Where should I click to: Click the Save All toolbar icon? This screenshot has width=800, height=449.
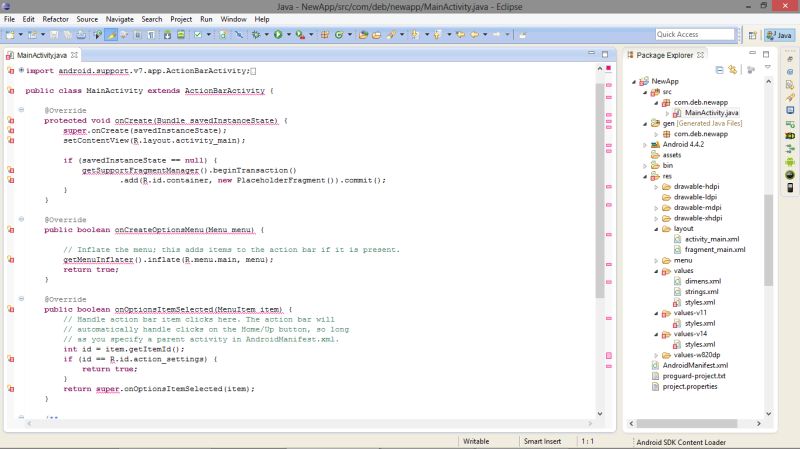67,35
